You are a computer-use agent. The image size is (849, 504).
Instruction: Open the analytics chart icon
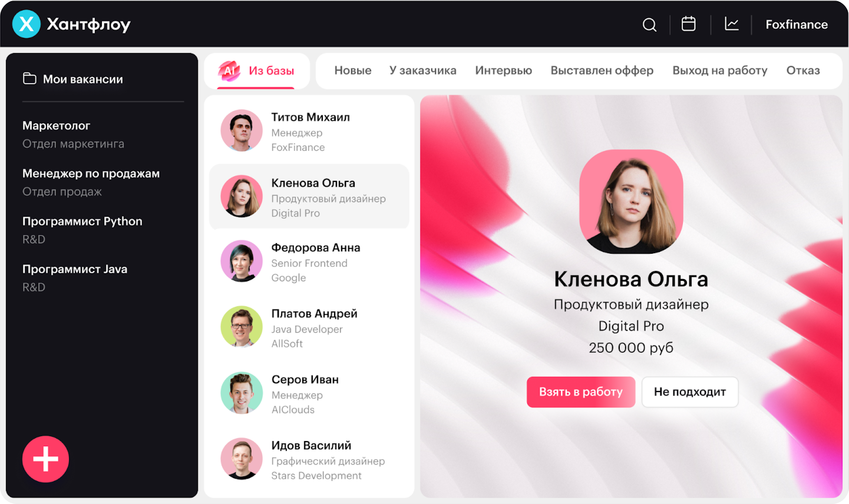[731, 24]
